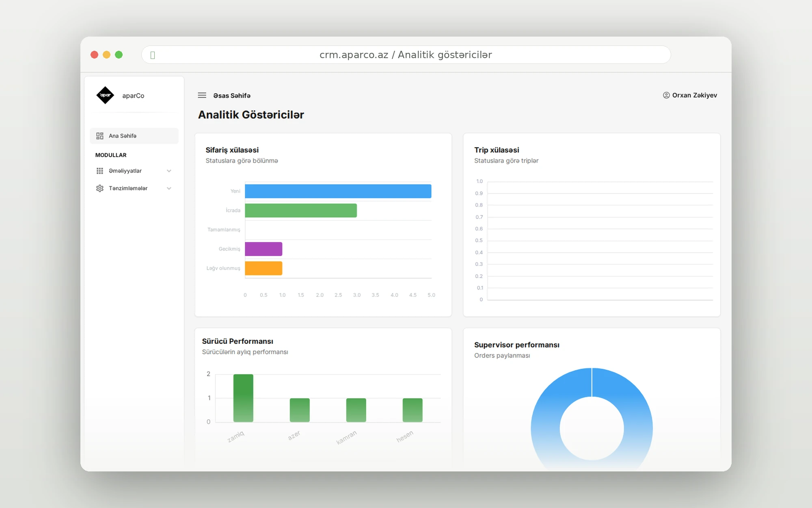The image size is (812, 508).
Task: Minimize window with yellow button
Action: pos(106,55)
